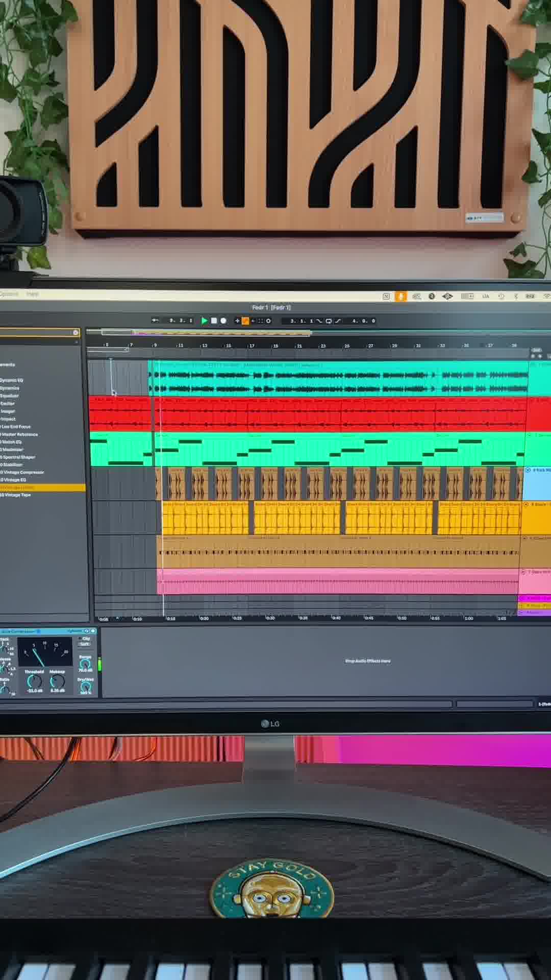The width and height of the screenshot is (551, 980).
Task: Click the loop length field 4. 0. 0
Action: (x=364, y=321)
